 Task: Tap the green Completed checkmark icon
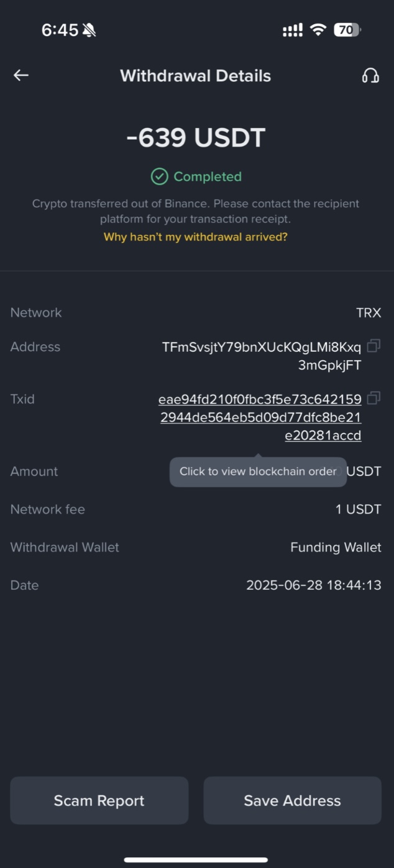tap(160, 176)
